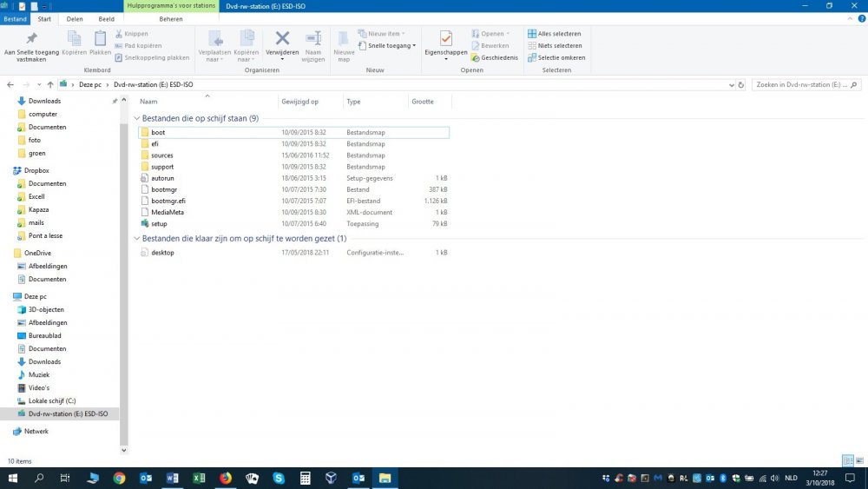Click the Eigenschappen icon in the ribbon

(446, 39)
